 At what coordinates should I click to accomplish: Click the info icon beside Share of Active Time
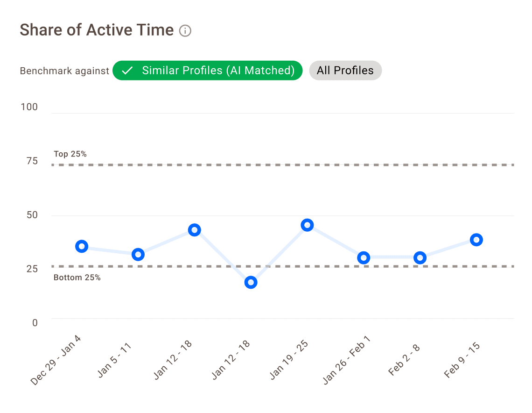[185, 31]
